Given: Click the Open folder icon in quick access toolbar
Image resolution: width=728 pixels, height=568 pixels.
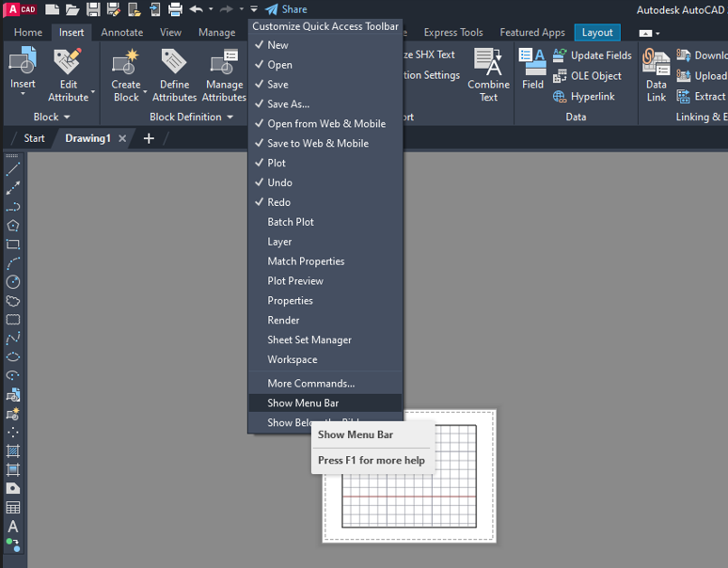Looking at the screenshot, I should (x=72, y=9).
